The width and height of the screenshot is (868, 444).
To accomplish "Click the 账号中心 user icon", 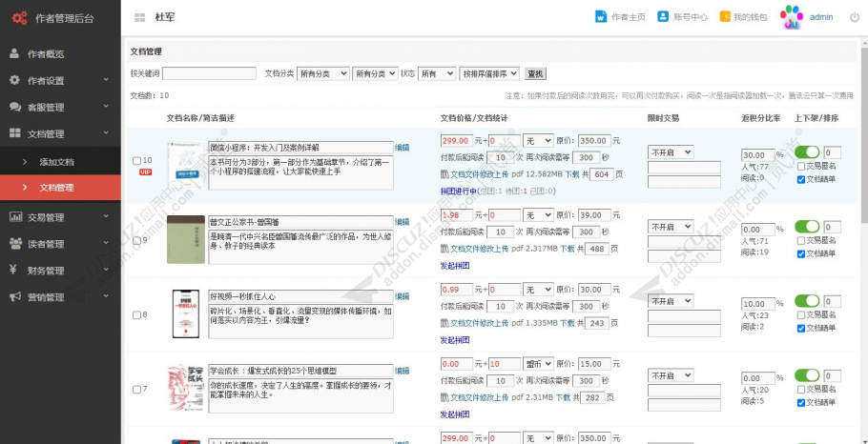I will tap(663, 16).
